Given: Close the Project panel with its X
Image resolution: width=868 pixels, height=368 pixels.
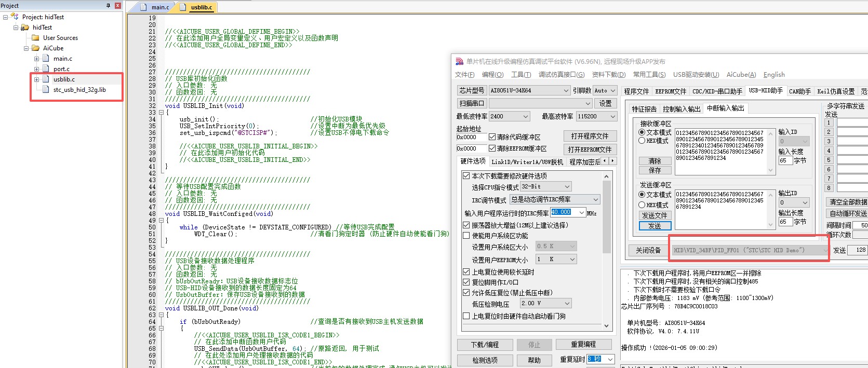Looking at the screenshot, I should tap(117, 6).
